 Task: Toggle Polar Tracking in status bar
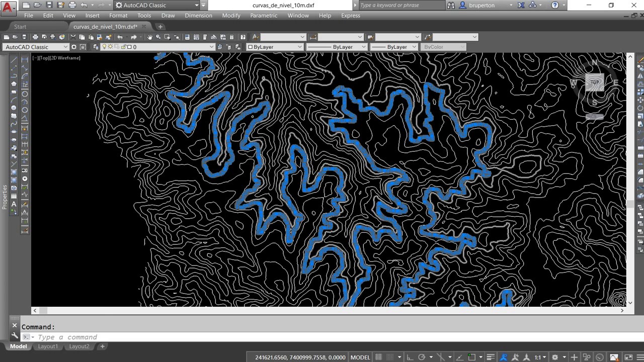click(422, 357)
